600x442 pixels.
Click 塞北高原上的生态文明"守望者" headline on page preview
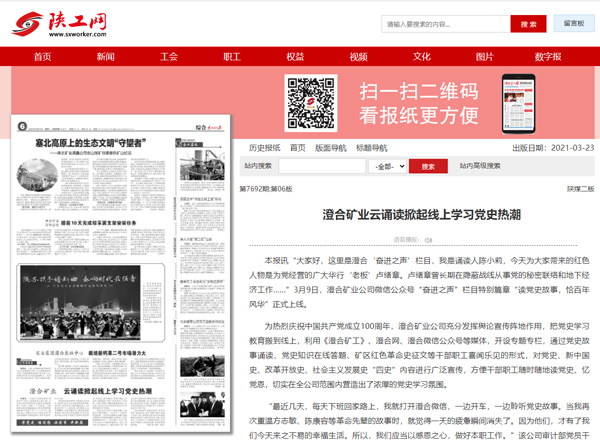click(91, 143)
